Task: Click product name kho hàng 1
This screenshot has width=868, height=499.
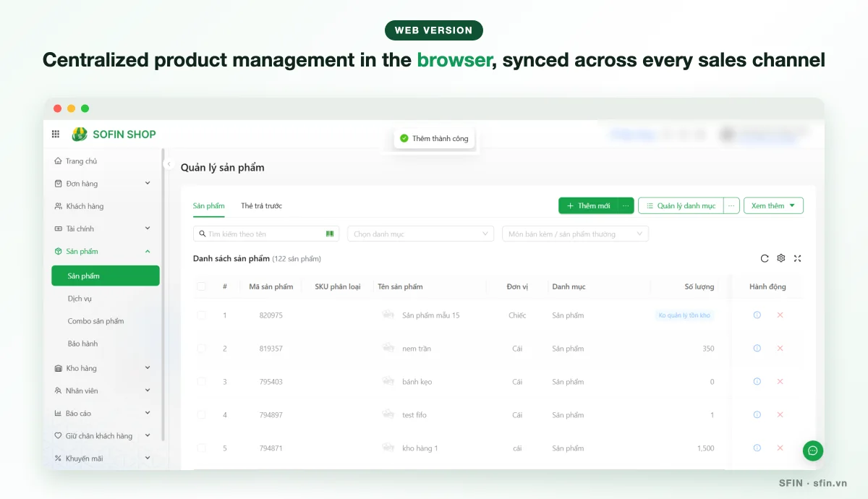Action: (420, 448)
